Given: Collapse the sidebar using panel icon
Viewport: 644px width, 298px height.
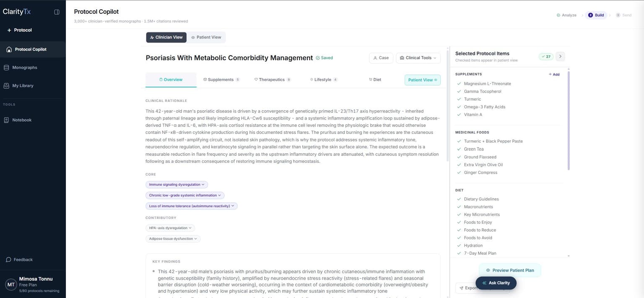Looking at the screenshot, I should [x=57, y=12].
